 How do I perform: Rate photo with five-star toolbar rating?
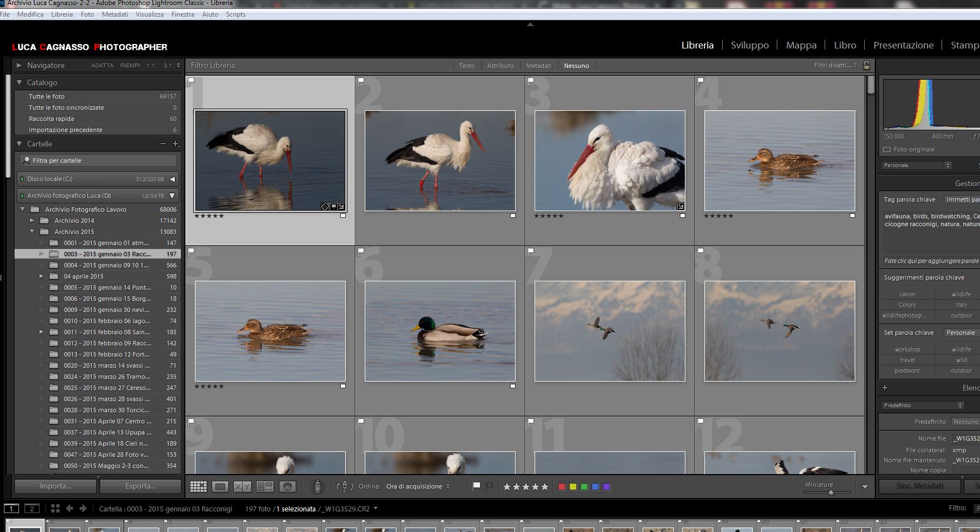click(526, 486)
